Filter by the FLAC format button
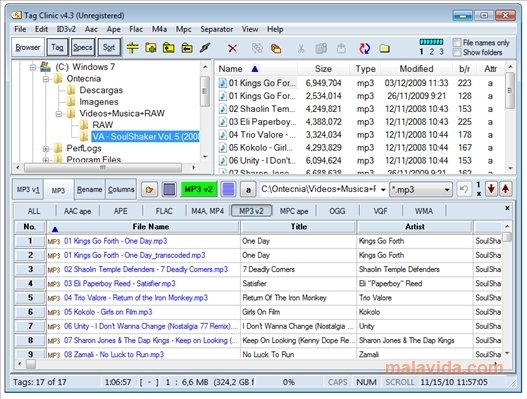This screenshot has height=399, width=527. (x=164, y=211)
